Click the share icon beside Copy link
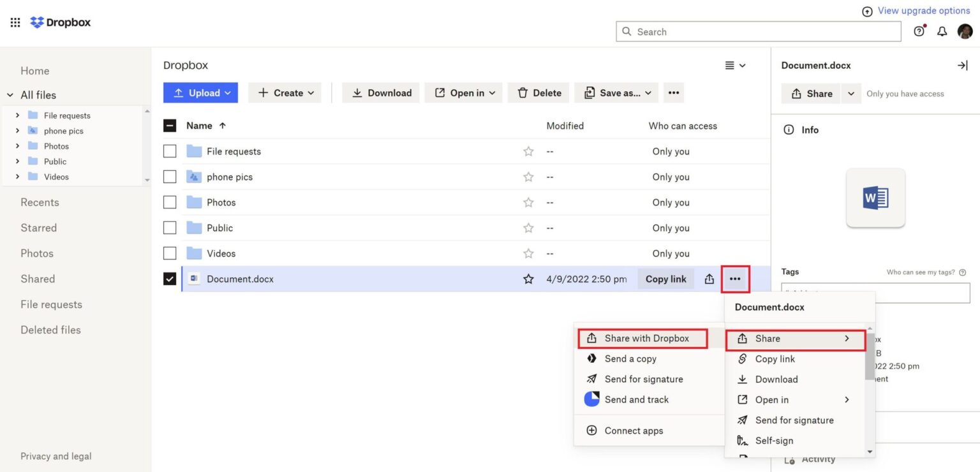Image resolution: width=980 pixels, height=472 pixels. (x=708, y=279)
